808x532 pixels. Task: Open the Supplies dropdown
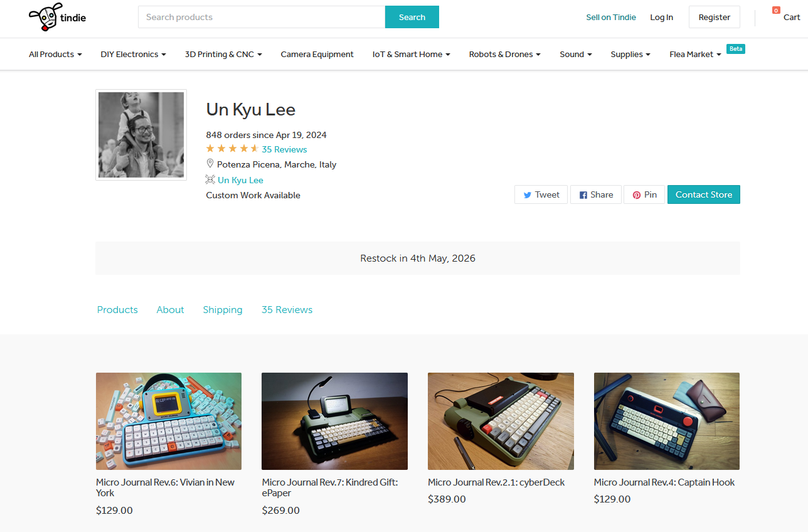pyautogui.click(x=630, y=55)
